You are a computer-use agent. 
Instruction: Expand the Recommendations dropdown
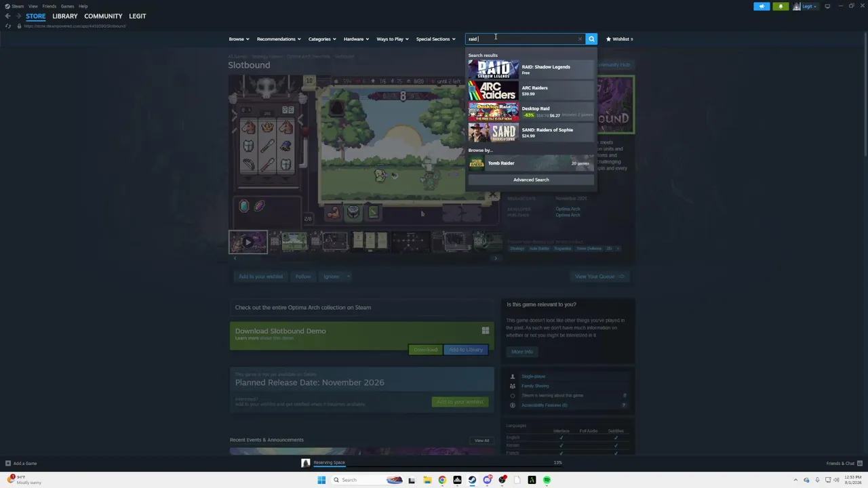pyautogui.click(x=279, y=39)
